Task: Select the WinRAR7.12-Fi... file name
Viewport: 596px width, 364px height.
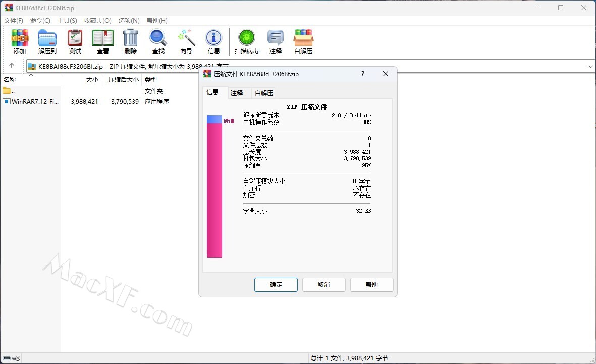Action: point(35,101)
